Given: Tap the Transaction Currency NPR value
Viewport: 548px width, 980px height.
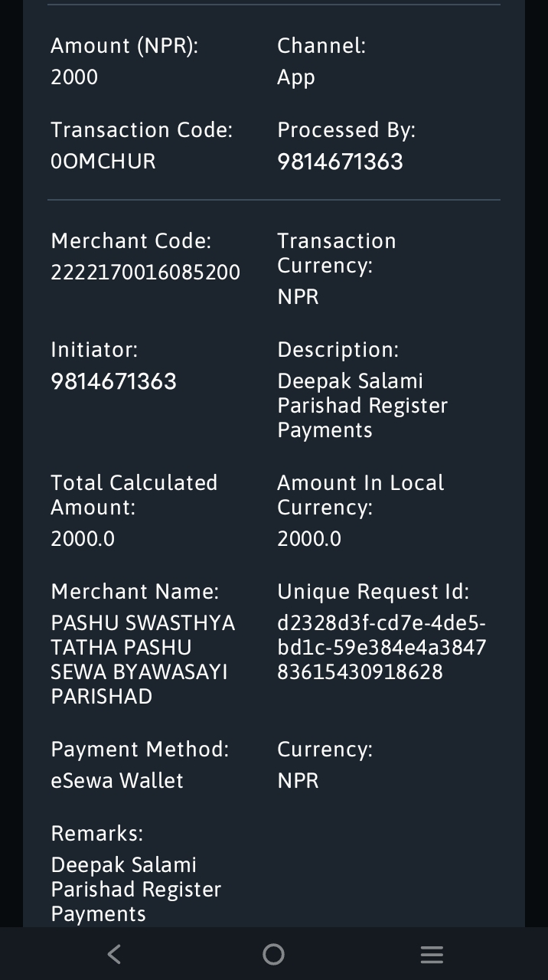Looking at the screenshot, I should [x=298, y=297].
